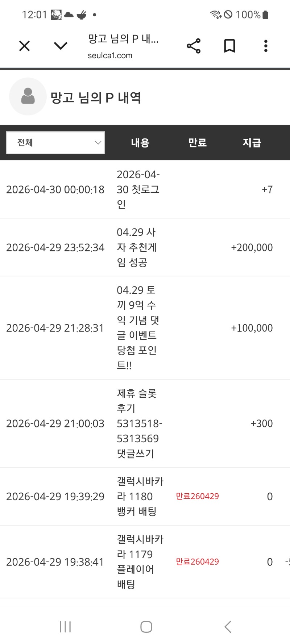Tap the user profile avatar icon
The image size is (290, 644).
click(28, 97)
